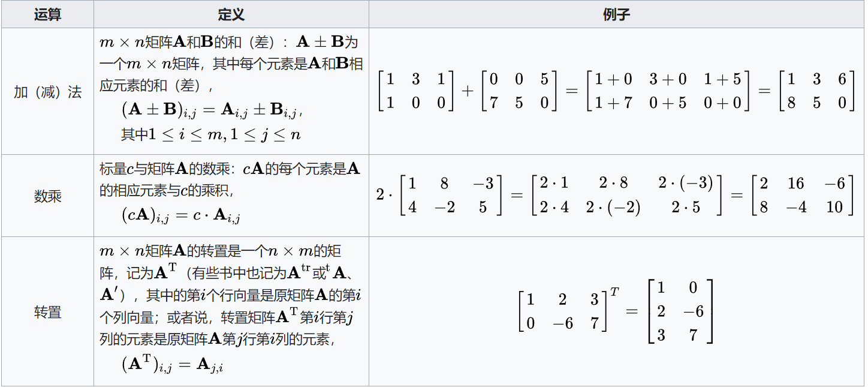Click the transposed result matrix 1 0, 2 −6
868x387 pixels.
tap(680, 311)
